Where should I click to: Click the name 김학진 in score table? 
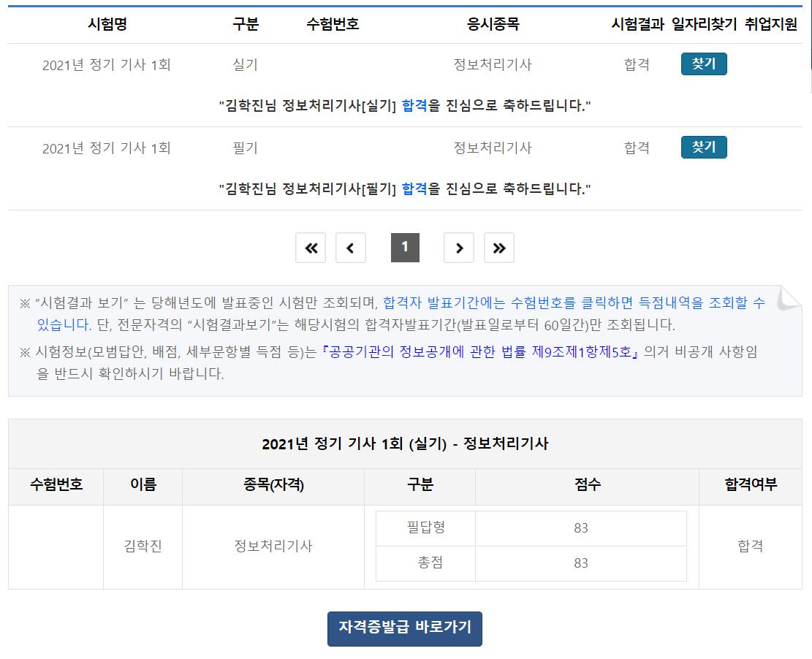pos(143,546)
